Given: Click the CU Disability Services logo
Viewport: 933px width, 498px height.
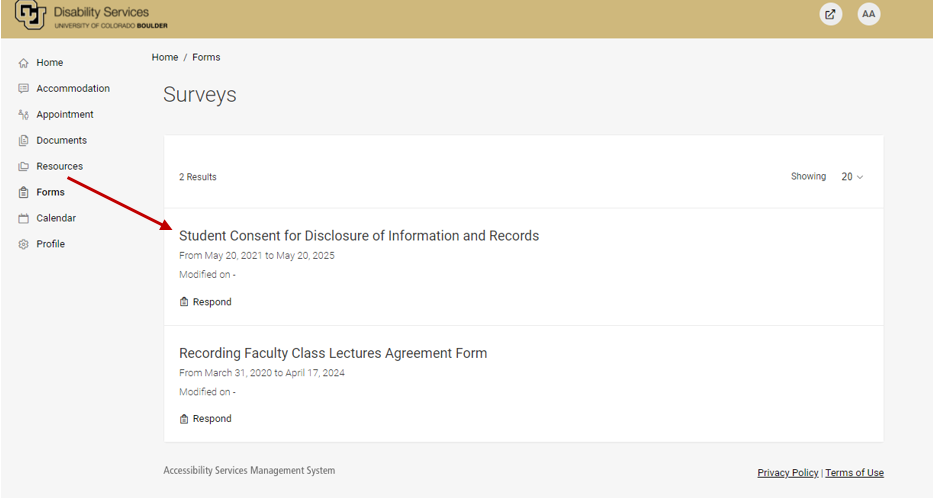Looking at the screenshot, I should click(x=91, y=15).
